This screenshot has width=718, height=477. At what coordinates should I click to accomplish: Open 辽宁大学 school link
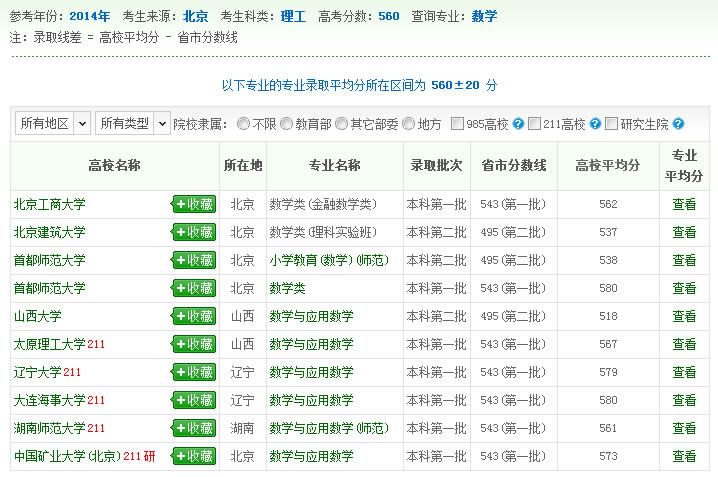coord(38,372)
